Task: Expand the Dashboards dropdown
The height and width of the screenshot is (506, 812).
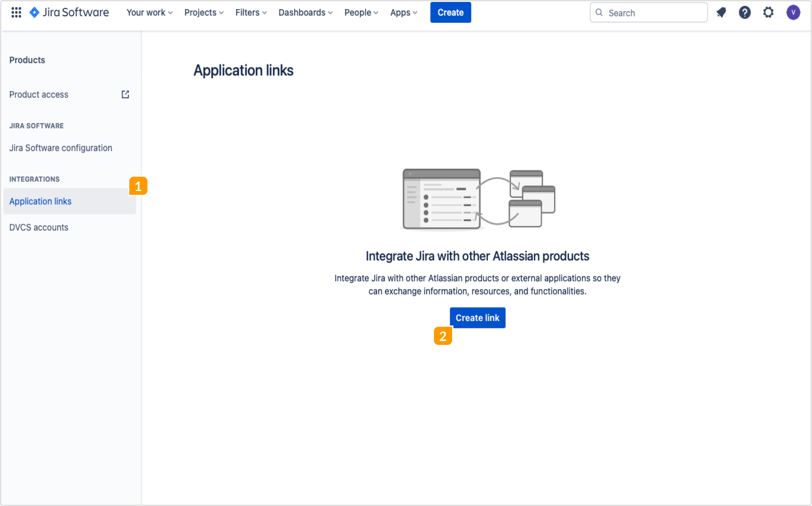Action: [x=305, y=12]
